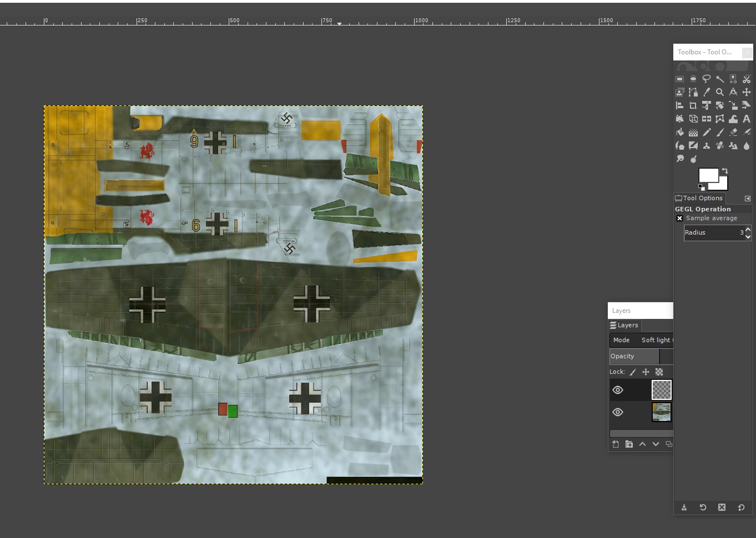
Task: Swap foreground and background colors
Action: pos(725,171)
